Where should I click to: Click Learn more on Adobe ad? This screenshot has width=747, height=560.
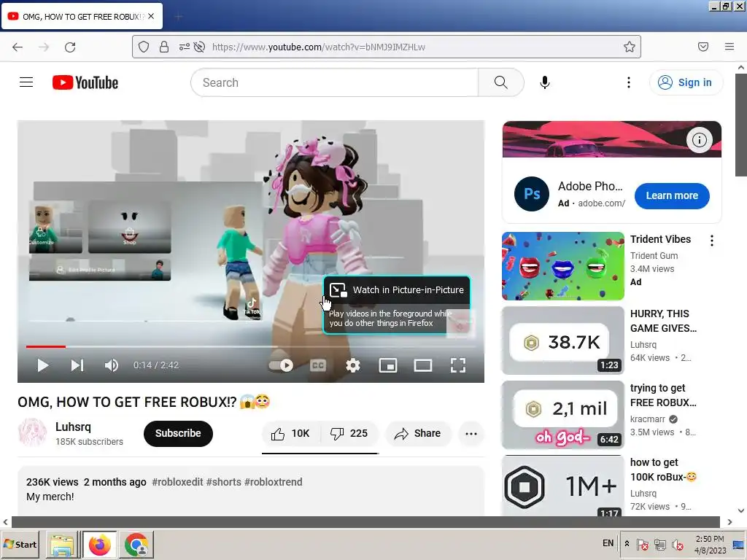click(672, 195)
